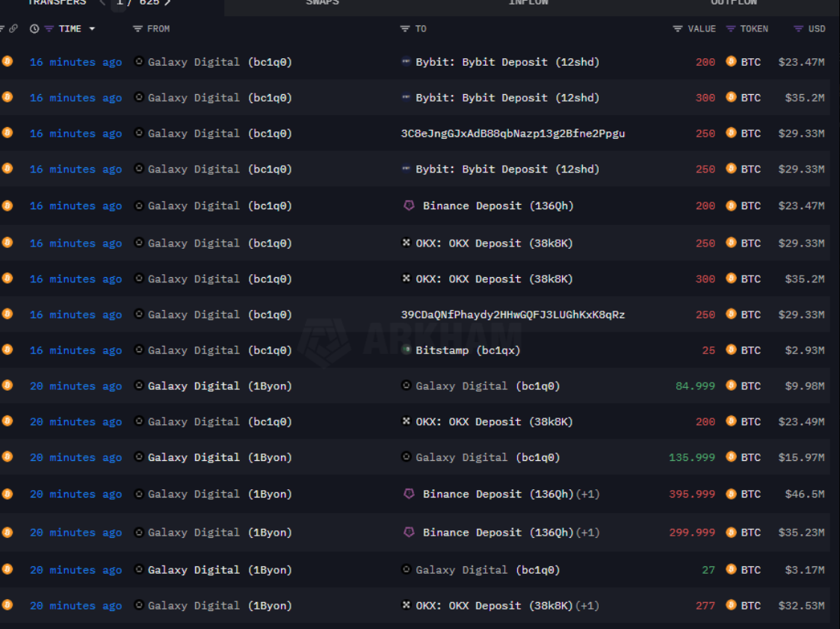Click leftmost coin icon of 39CDaQNf address row
This screenshot has width=840, height=629.
[x=7, y=314]
